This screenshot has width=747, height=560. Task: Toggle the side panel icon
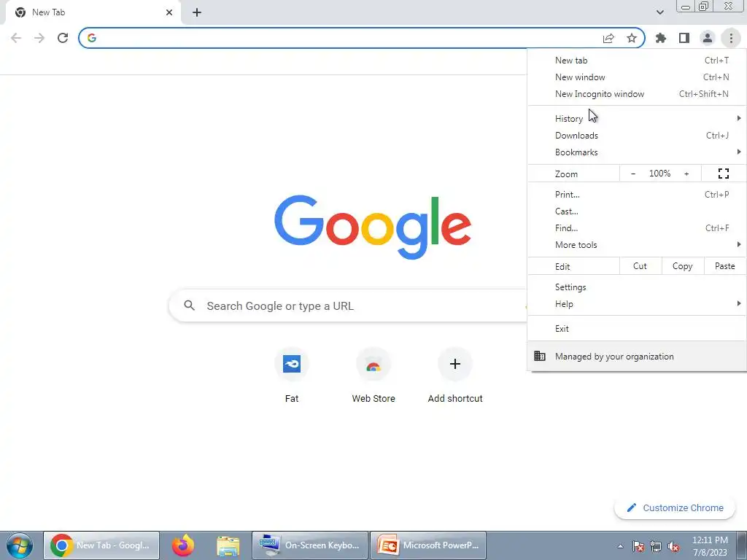(x=684, y=38)
